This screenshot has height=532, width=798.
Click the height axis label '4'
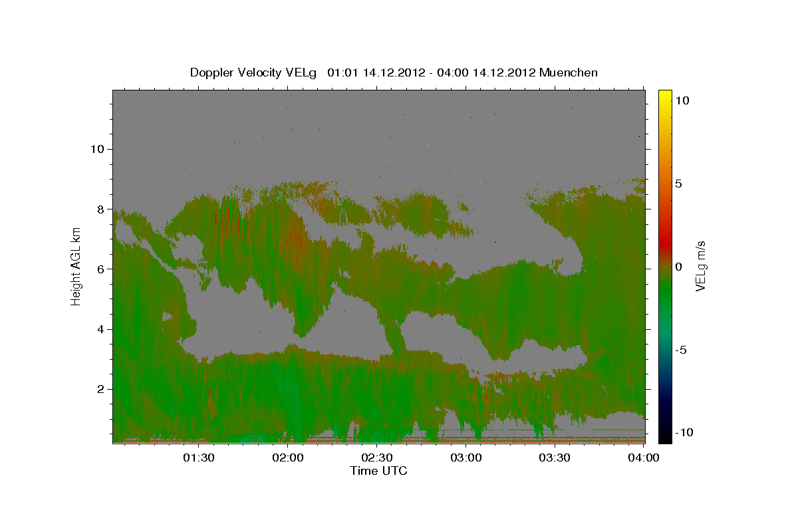point(101,329)
